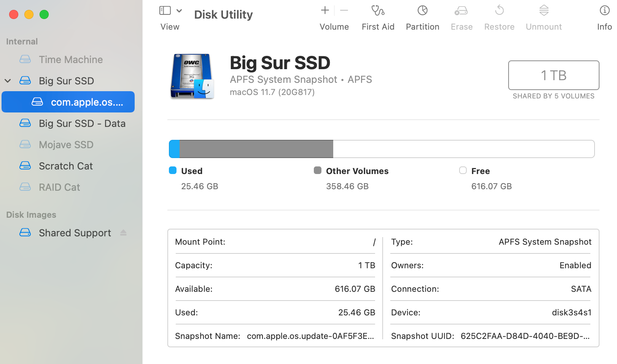Viewport: 617px width, 364px height.
Task: Click the Type APFS System Snapshot value
Action: [545, 242]
